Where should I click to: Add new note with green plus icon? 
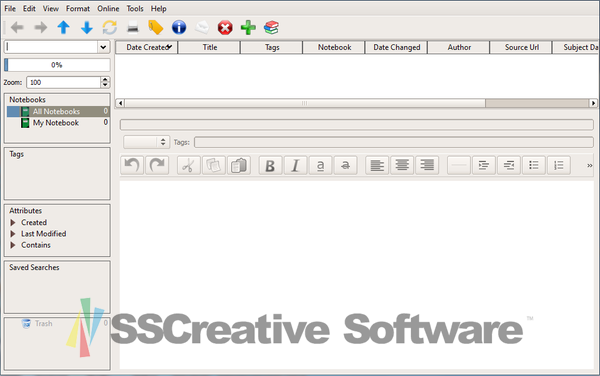248,28
